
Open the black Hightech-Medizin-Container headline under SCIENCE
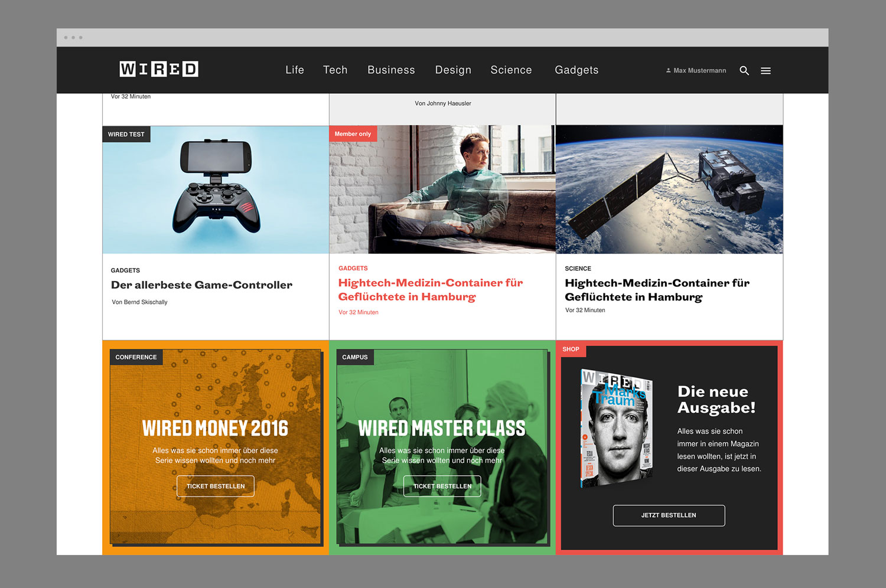[x=657, y=290]
